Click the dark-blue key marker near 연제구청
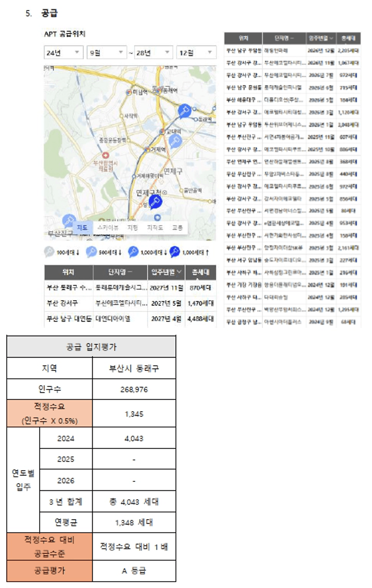 point(155,201)
